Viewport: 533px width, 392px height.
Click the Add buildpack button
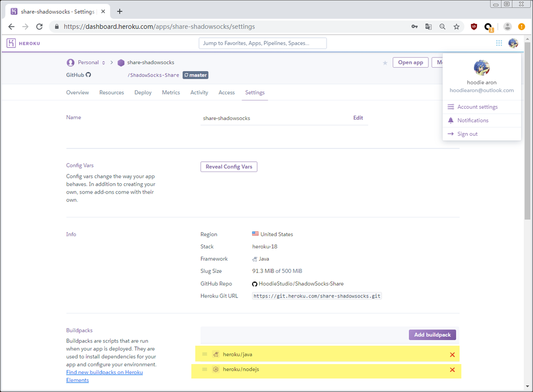432,335
